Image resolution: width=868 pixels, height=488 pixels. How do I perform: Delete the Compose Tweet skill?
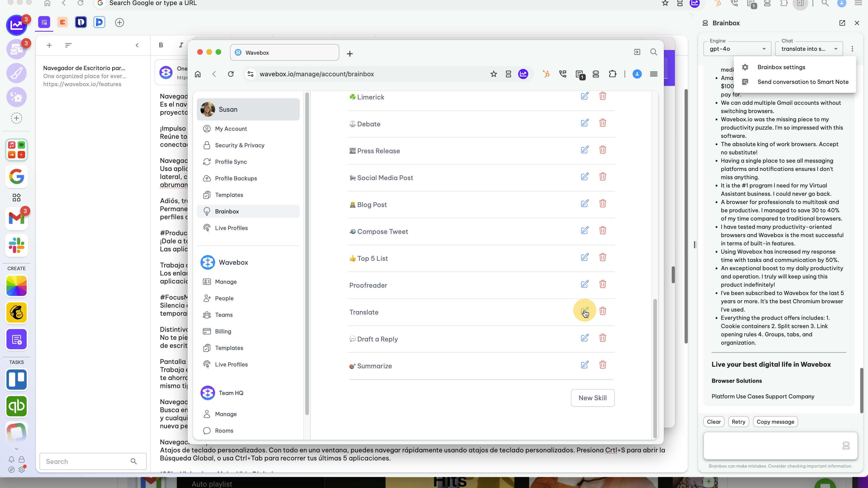pos(602,230)
